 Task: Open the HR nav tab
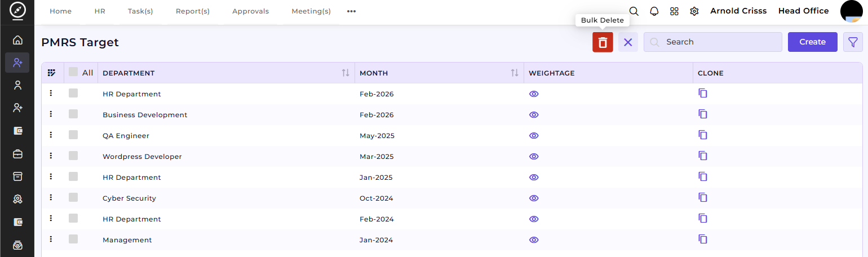(100, 11)
